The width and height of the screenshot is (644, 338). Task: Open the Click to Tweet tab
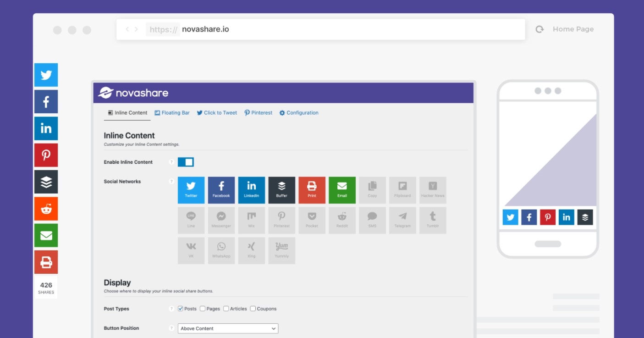[217, 113]
